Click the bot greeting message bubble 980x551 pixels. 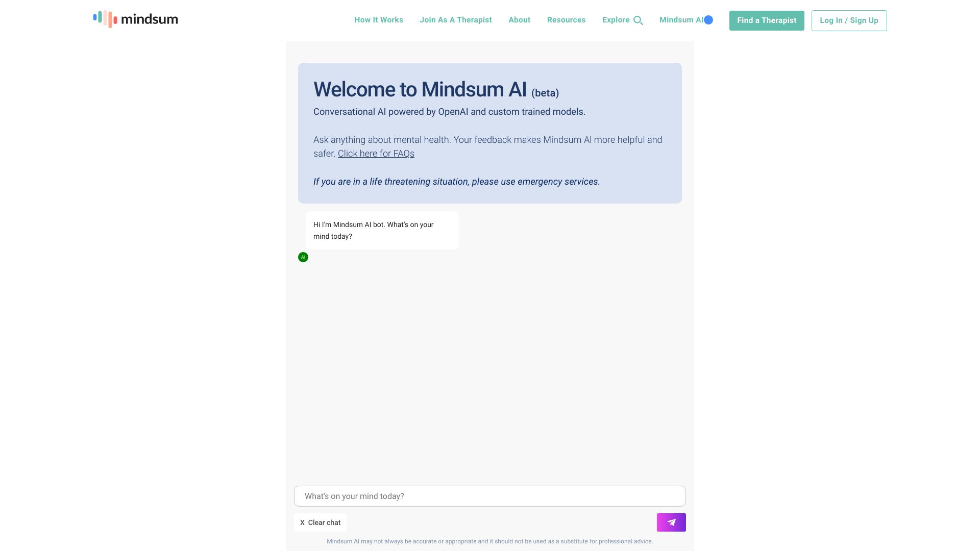click(382, 231)
